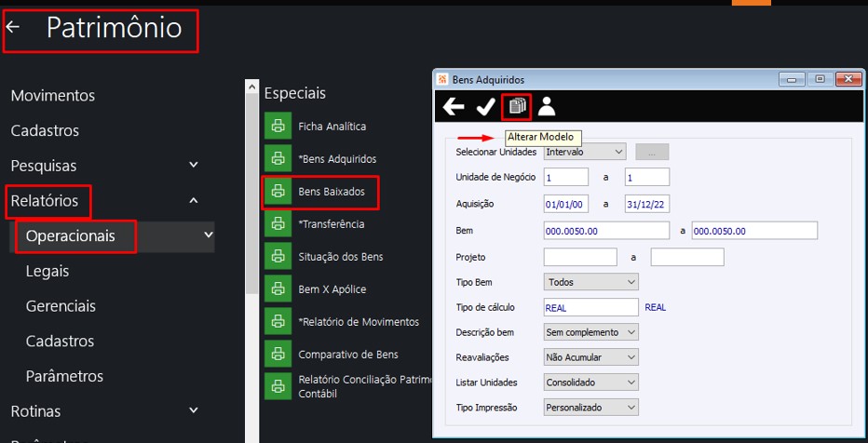Click printer icon for Bens Baixados

click(278, 192)
